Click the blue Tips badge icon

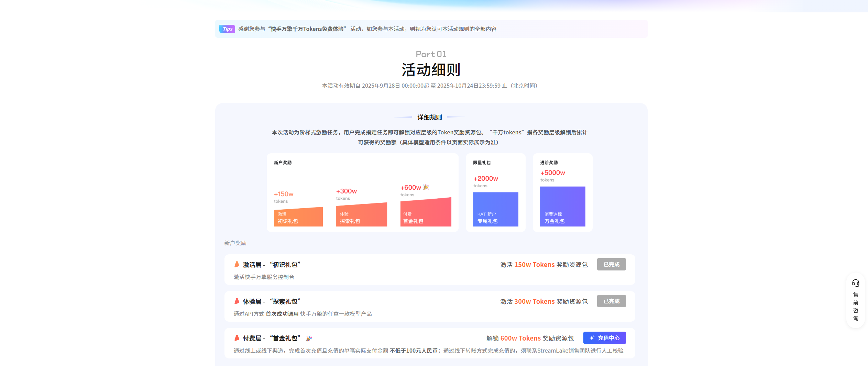[227, 29]
